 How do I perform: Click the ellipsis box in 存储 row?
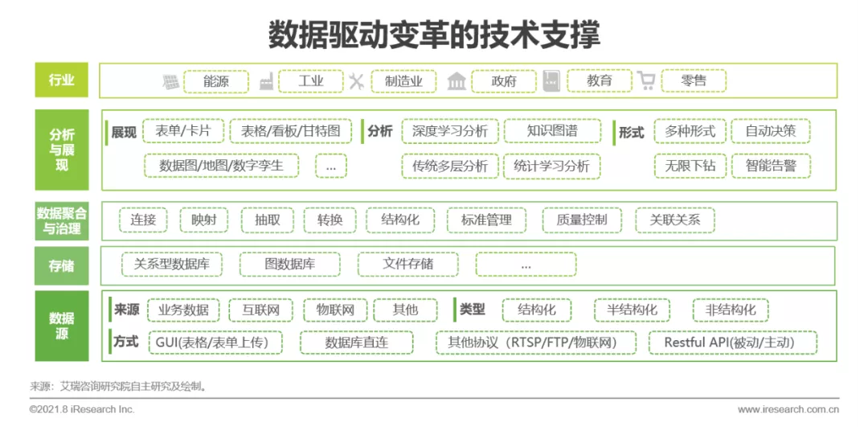pos(526,265)
